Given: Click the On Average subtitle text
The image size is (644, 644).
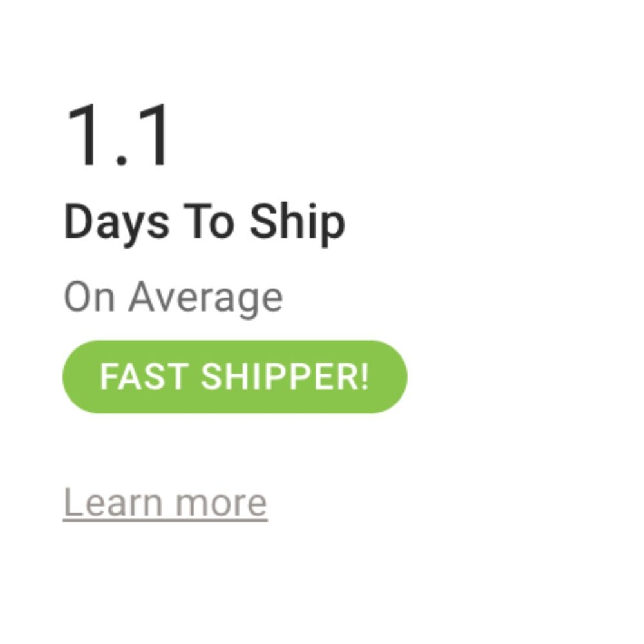Looking at the screenshot, I should point(173,298).
